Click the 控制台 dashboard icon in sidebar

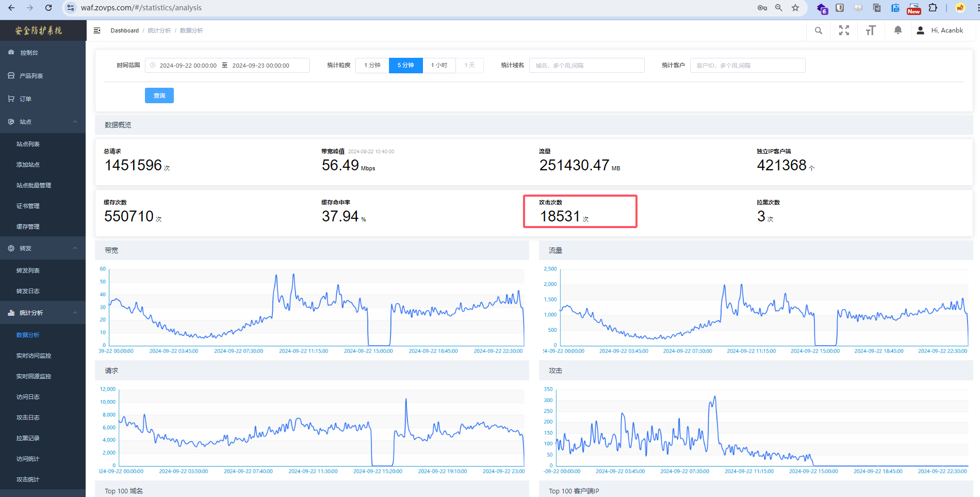11,53
